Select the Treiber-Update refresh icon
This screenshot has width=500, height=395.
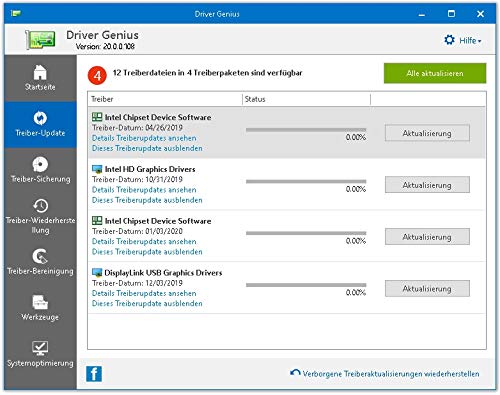pos(40,118)
